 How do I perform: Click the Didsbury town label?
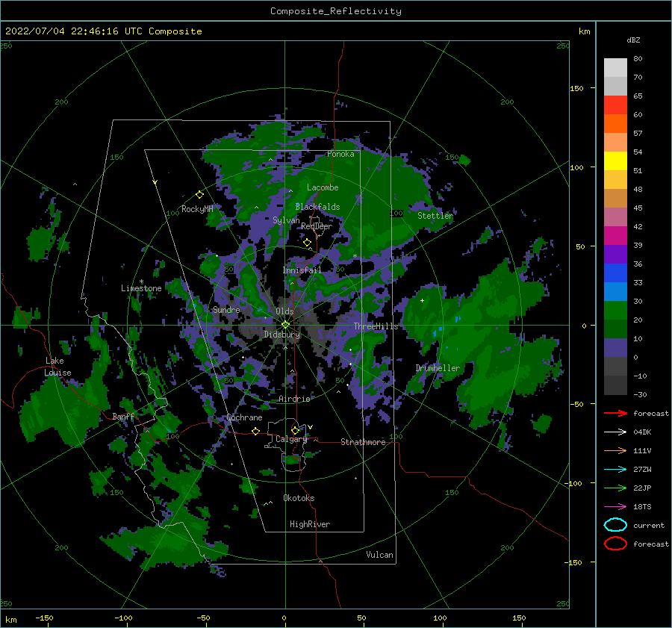point(281,335)
